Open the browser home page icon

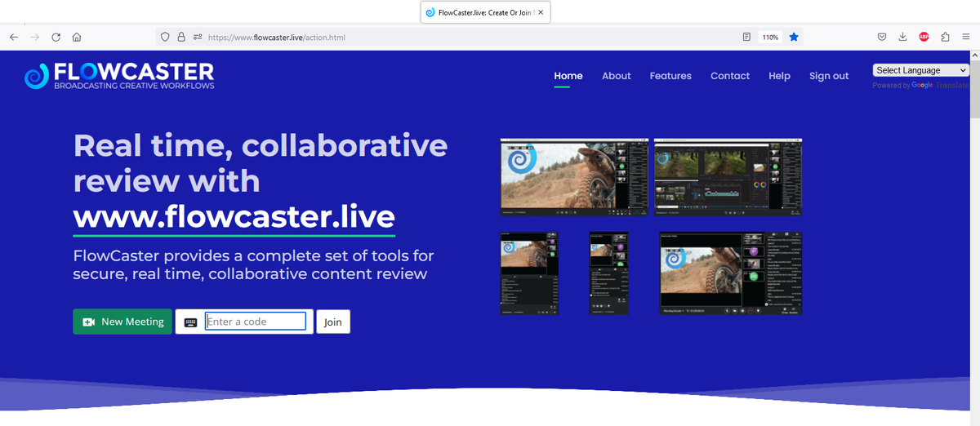77,37
